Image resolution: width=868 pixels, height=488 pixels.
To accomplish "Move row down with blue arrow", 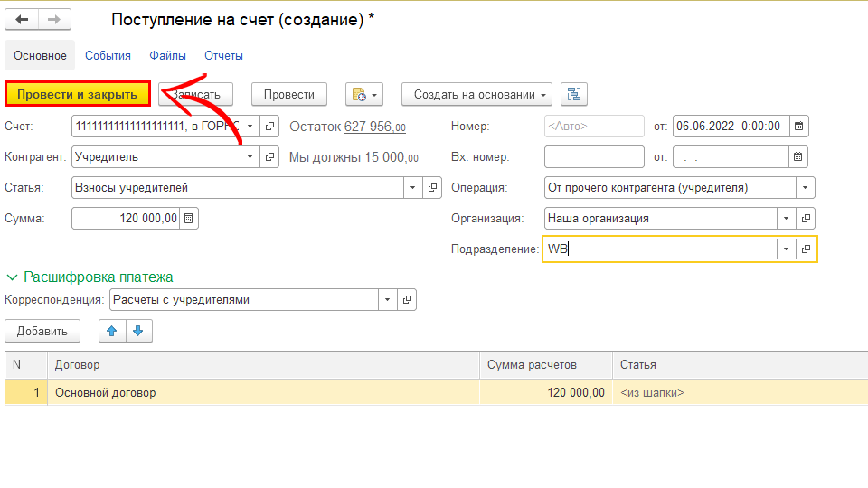I will [138, 331].
